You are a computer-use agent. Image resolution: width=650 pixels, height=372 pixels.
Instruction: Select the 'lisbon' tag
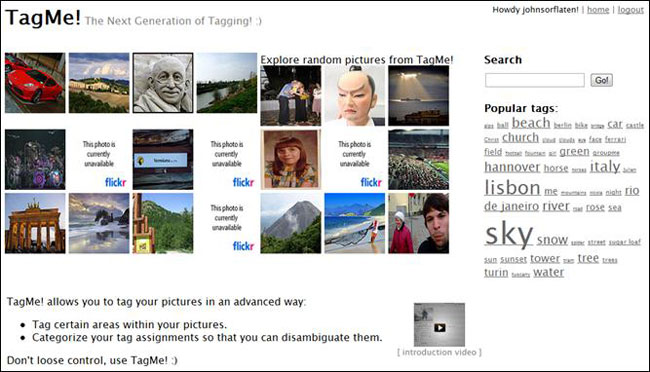pyautogui.click(x=512, y=187)
